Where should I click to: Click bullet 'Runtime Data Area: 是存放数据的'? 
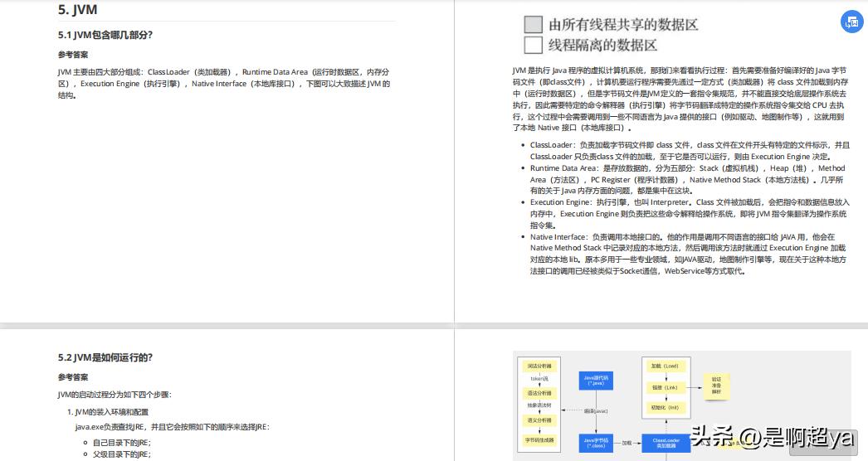tap(687, 179)
